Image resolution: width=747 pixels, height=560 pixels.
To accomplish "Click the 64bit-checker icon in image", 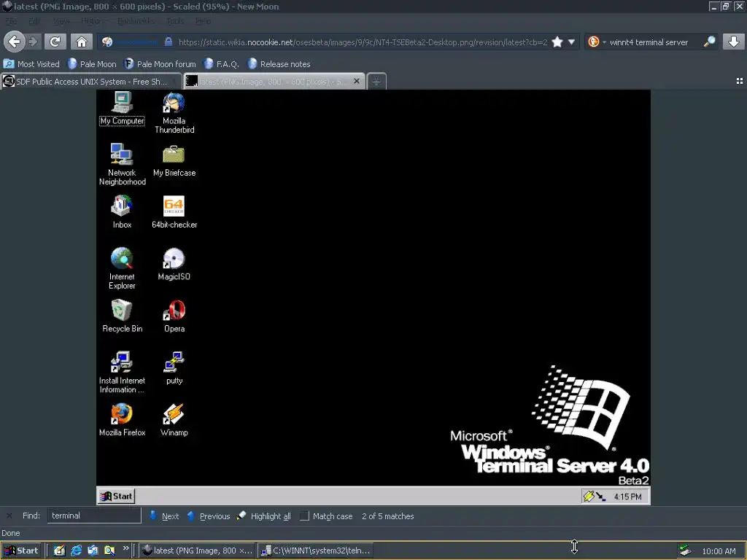I will 174,212.
